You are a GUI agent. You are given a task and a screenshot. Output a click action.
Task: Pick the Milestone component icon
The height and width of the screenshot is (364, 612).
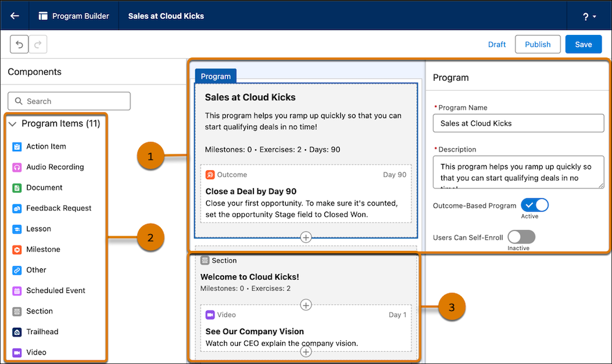[17, 250]
